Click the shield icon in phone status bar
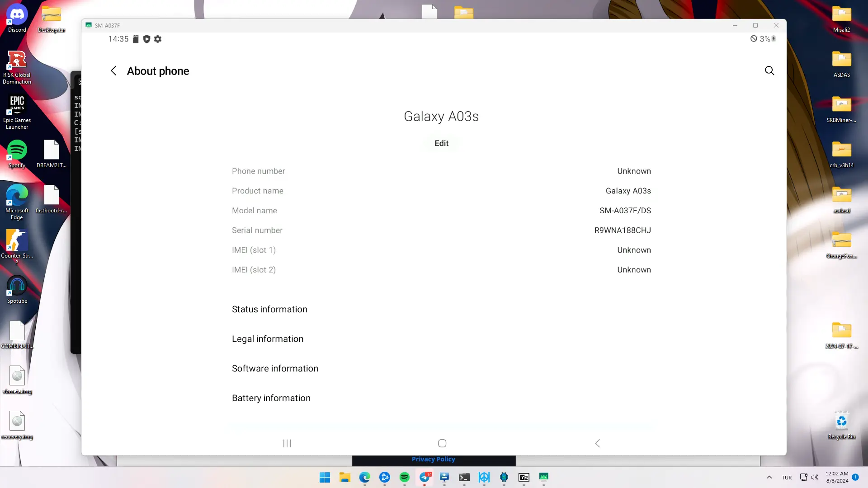Viewport: 868px width, 488px height. (x=146, y=39)
